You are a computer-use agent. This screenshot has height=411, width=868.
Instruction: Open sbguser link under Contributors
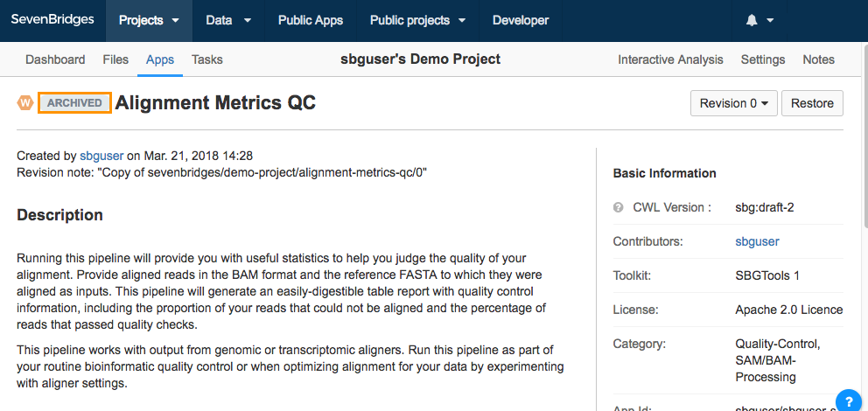click(x=757, y=241)
